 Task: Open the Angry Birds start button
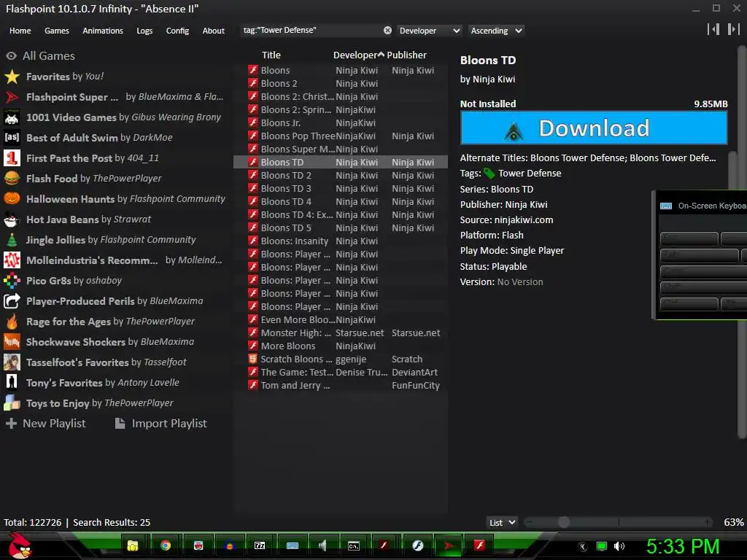click(19, 545)
